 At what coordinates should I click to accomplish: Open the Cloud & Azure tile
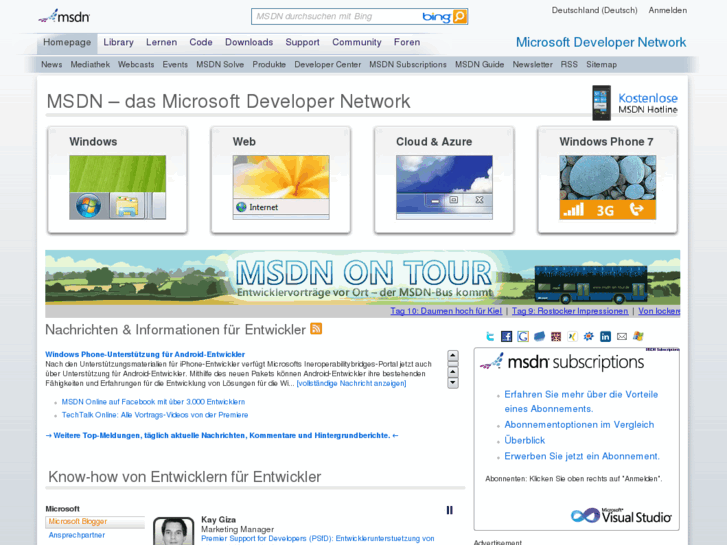(444, 180)
